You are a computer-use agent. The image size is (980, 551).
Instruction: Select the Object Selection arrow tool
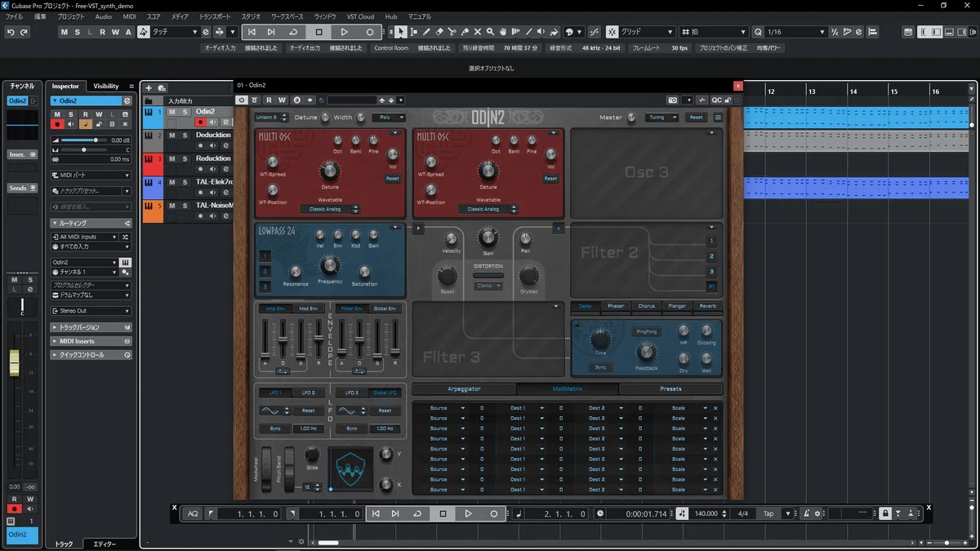pyautogui.click(x=400, y=32)
